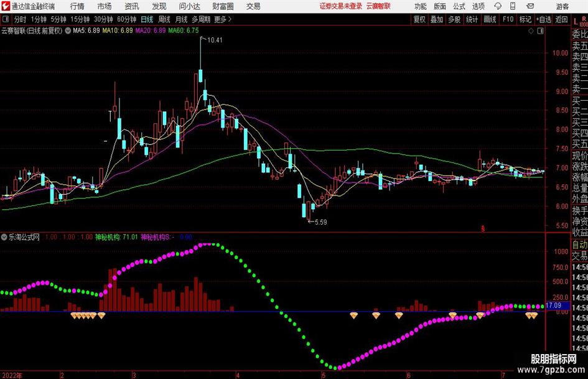
Task: Click the 云赛智联 red title link
Action: 378,6
